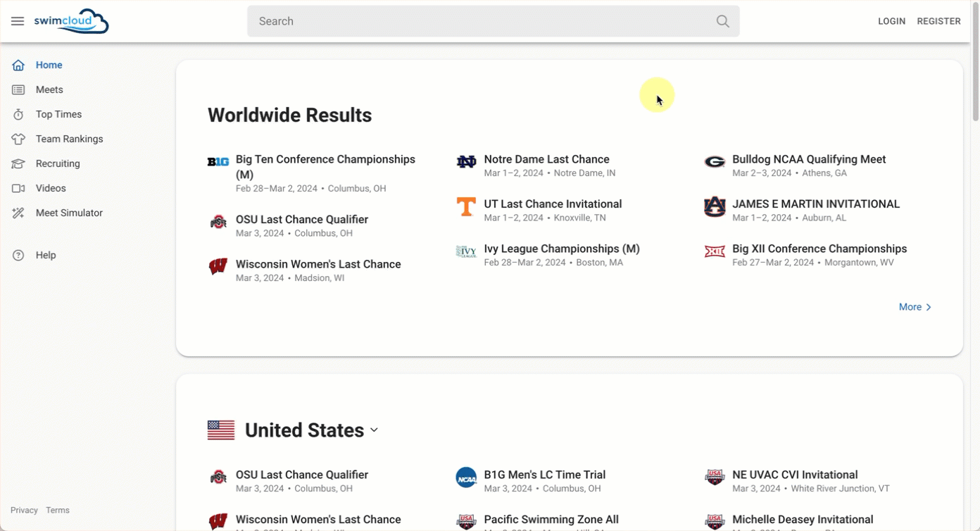980x531 pixels.
Task: Click the Recruiting graduation cap icon
Action: coord(18,163)
